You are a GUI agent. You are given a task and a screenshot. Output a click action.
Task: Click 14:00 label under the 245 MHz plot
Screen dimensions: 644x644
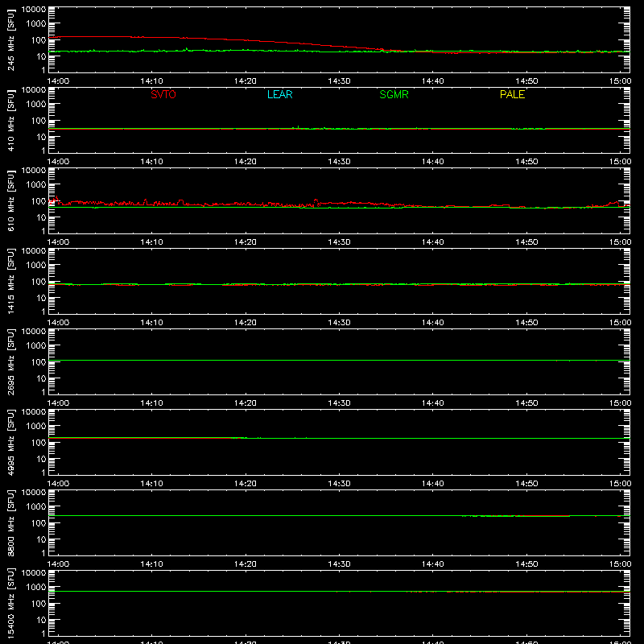[58, 81]
